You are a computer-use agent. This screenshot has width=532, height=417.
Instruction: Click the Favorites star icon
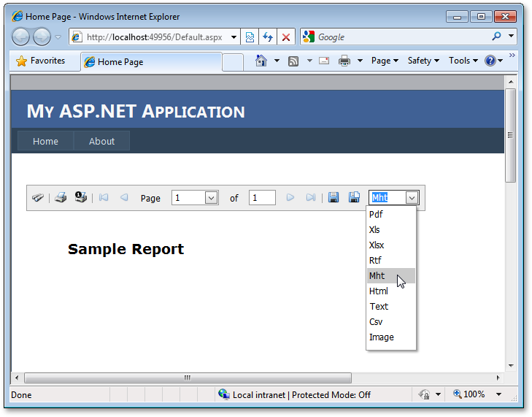tap(21, 61)
